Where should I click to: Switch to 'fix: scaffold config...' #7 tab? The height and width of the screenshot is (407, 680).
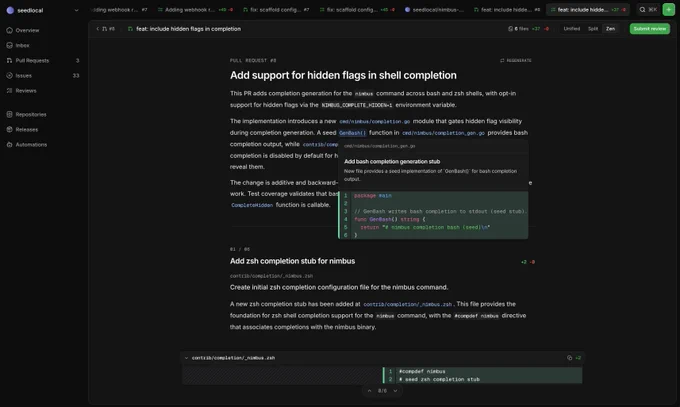(276, 10)
